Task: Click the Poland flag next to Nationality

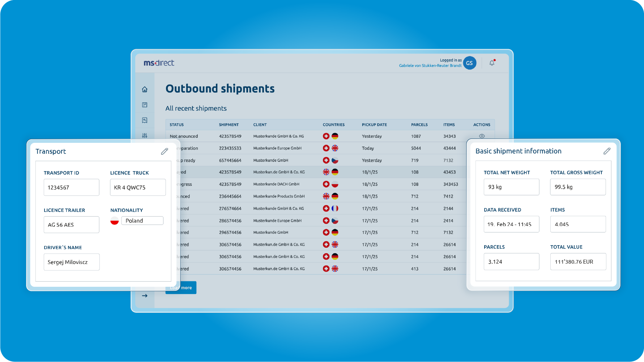Action: [x=115, y=221]
